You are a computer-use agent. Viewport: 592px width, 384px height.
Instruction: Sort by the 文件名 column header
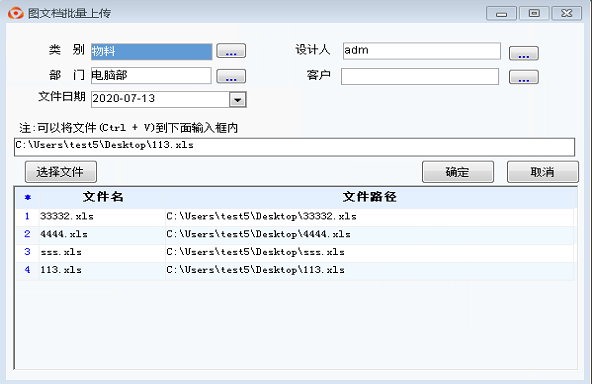[x=102, y=197]
